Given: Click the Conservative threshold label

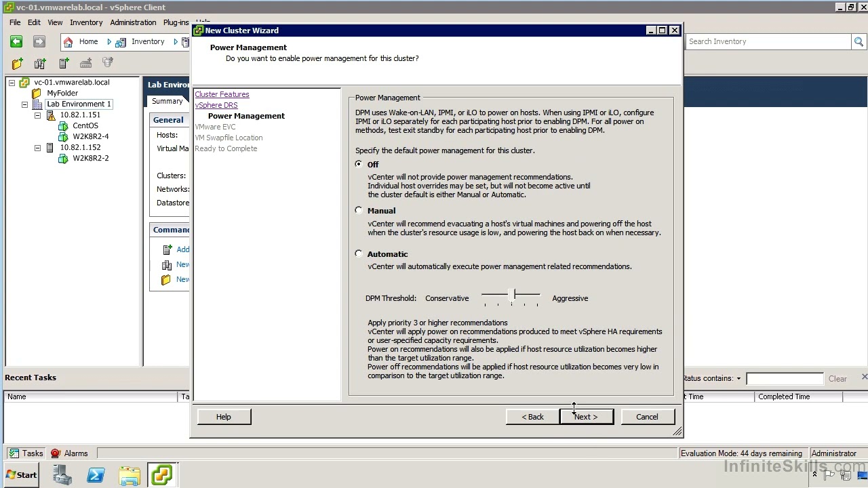Looking at the screenshot, I should coord(447,298).
